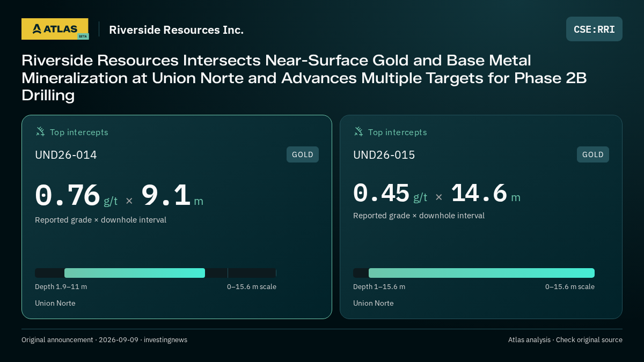Viewport: 644px width, 362px height.
Task: Click the 0.45 g/t grade value
Action: [390, 193]
